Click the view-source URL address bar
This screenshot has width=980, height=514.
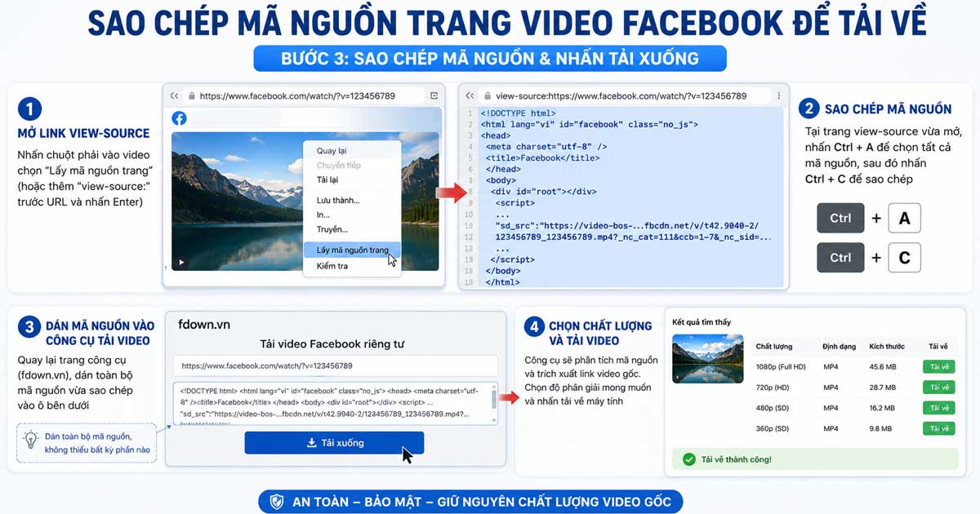[x=621, y=95]
